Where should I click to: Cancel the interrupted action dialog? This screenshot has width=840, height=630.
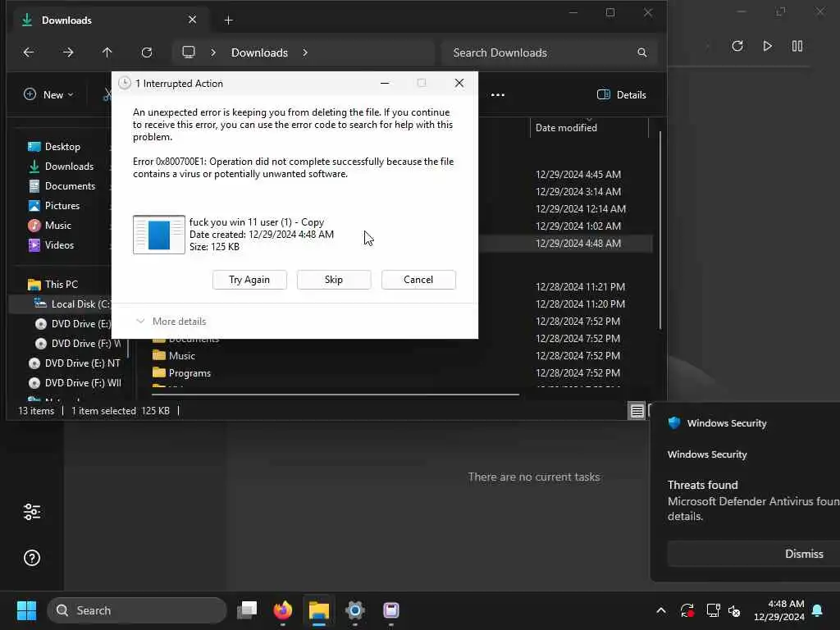tap(418, 280)
